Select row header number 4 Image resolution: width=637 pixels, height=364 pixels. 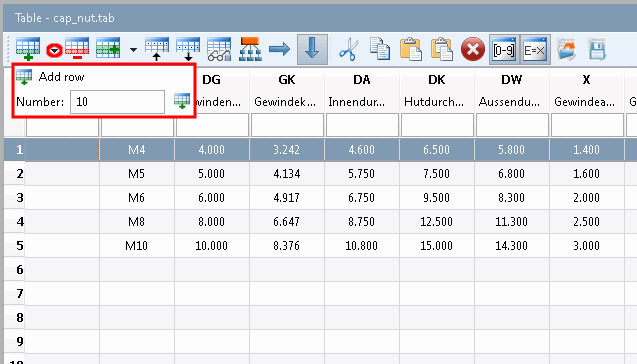tap(15, 222)
